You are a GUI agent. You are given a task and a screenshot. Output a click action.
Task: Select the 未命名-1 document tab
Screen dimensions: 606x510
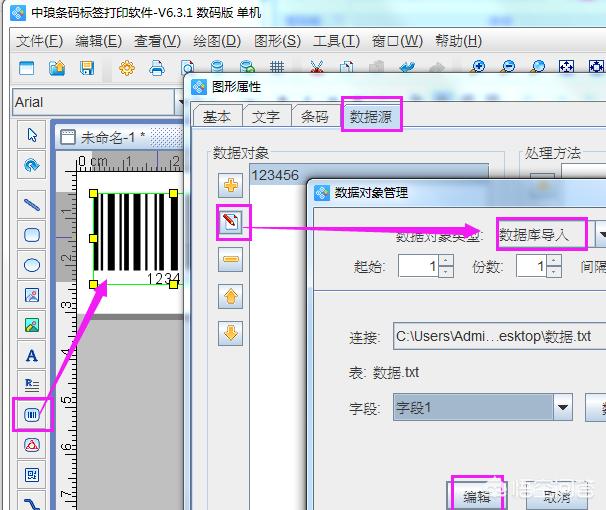tap(112, 138)
